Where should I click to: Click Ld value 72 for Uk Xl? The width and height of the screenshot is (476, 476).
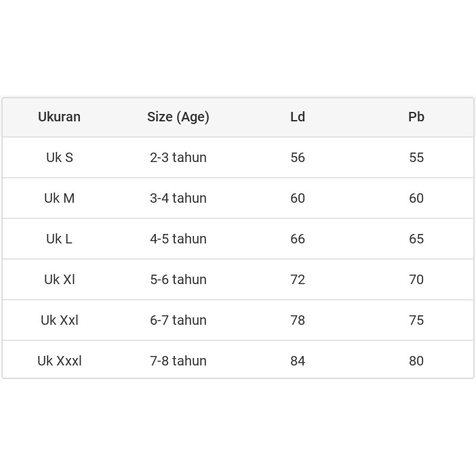[298, 279]
